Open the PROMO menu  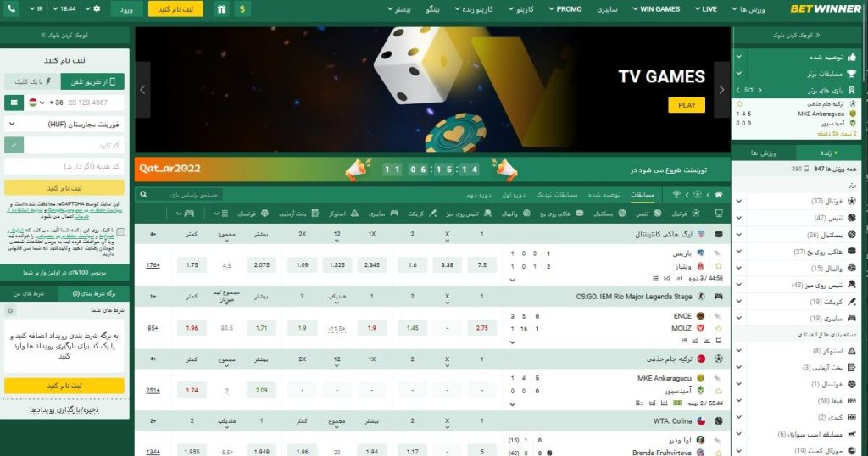coord(565,8)
